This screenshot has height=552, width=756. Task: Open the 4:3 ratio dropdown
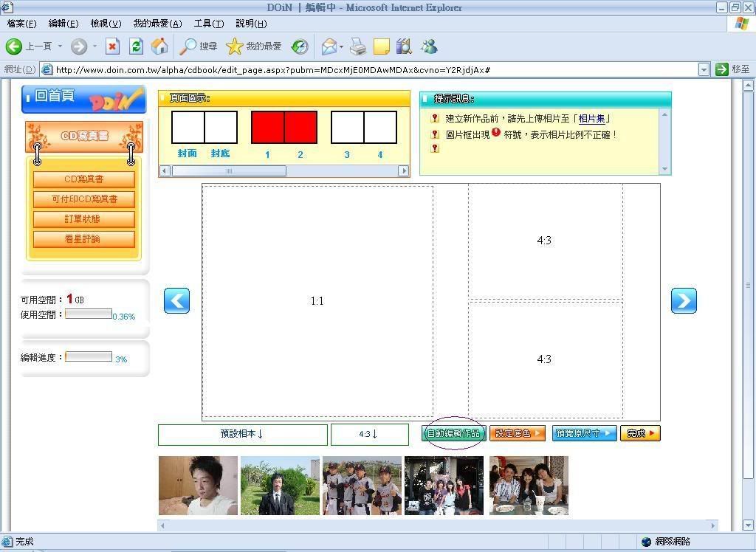pyautogui.click(x=369, y=434)
